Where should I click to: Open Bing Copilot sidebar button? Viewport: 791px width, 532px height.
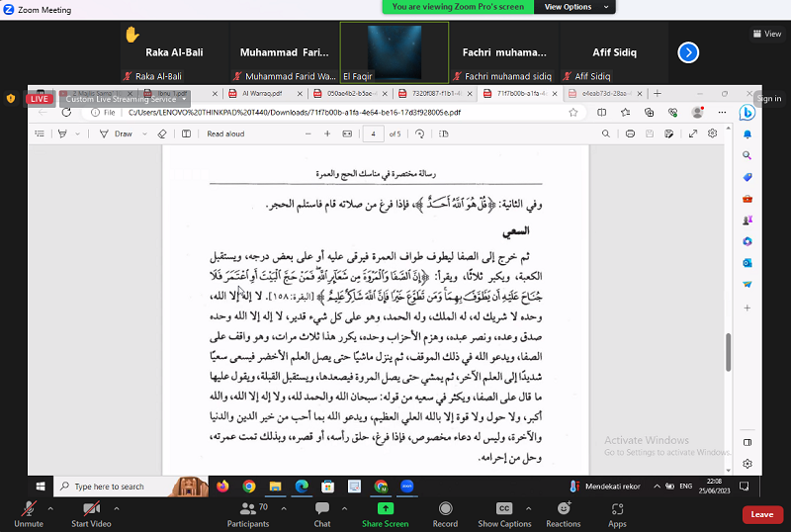747,113
